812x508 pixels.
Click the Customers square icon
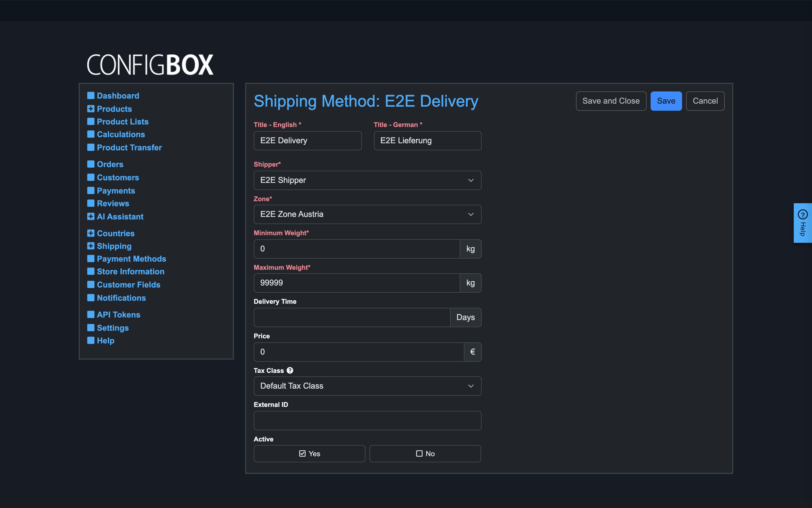(x=91, y=177)
